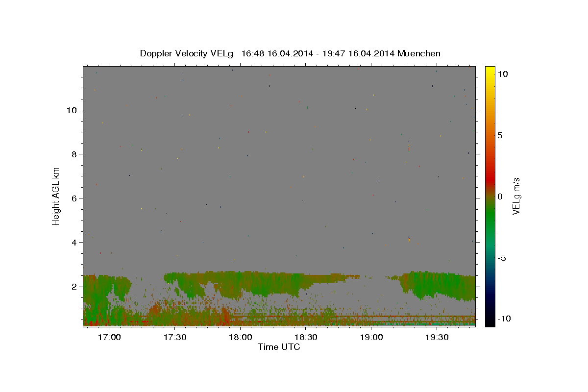
Task: Click the colorbar value 10 at top
Action: (x=502, y=74)
